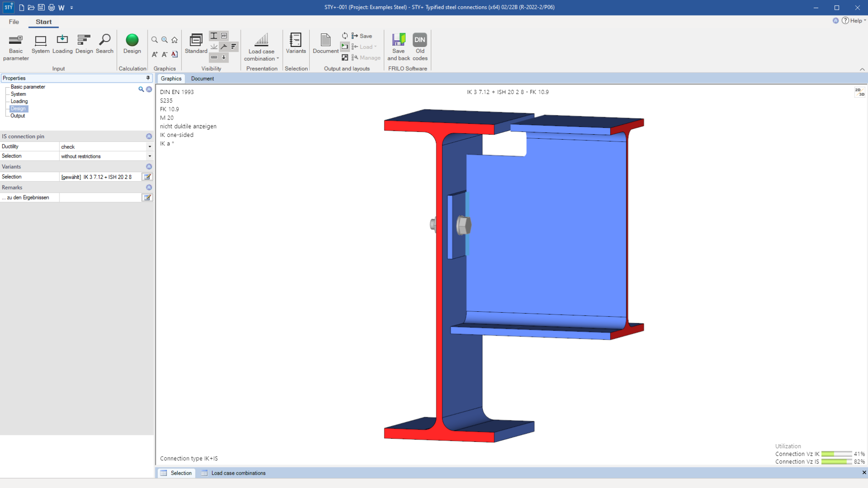Select Design in the Properties tree
This screenshot has width=868, height=488.
click(18, 109)
